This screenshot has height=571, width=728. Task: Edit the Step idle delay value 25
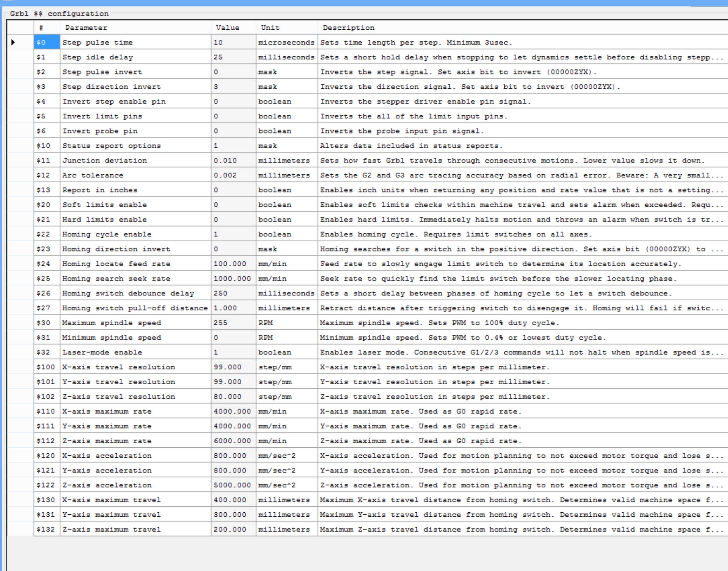pos(233,57)
